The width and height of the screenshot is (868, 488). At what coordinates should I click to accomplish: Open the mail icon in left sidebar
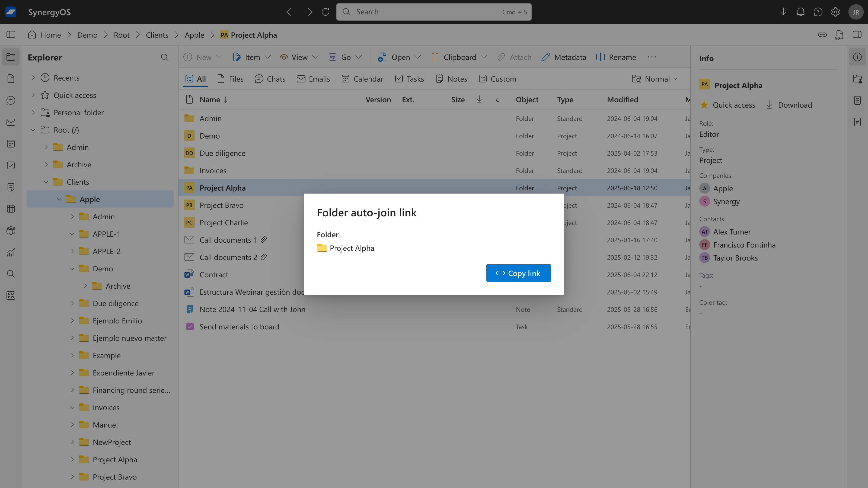(11, 122)
